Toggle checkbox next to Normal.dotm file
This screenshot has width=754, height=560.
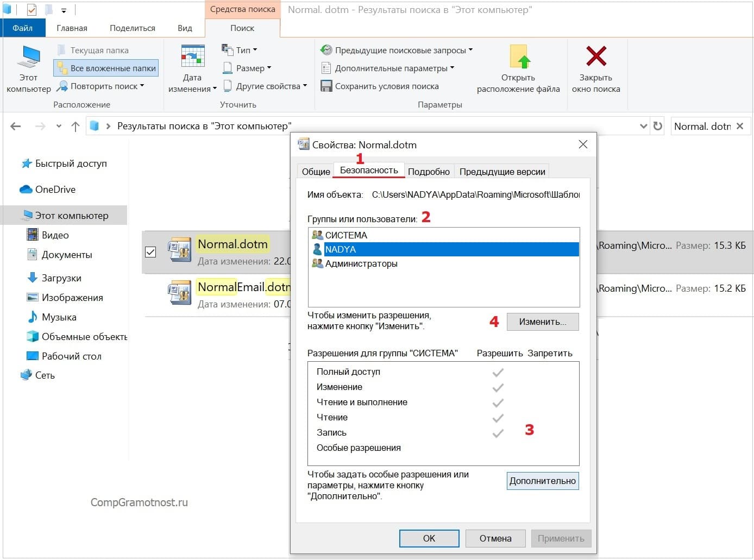click(150, 252)
